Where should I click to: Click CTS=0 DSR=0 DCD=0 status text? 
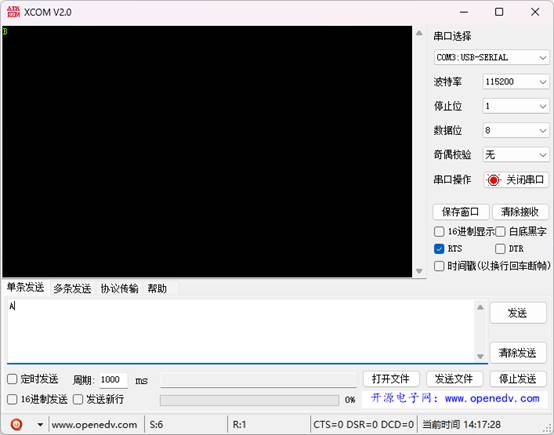click(x=363, y=424)
